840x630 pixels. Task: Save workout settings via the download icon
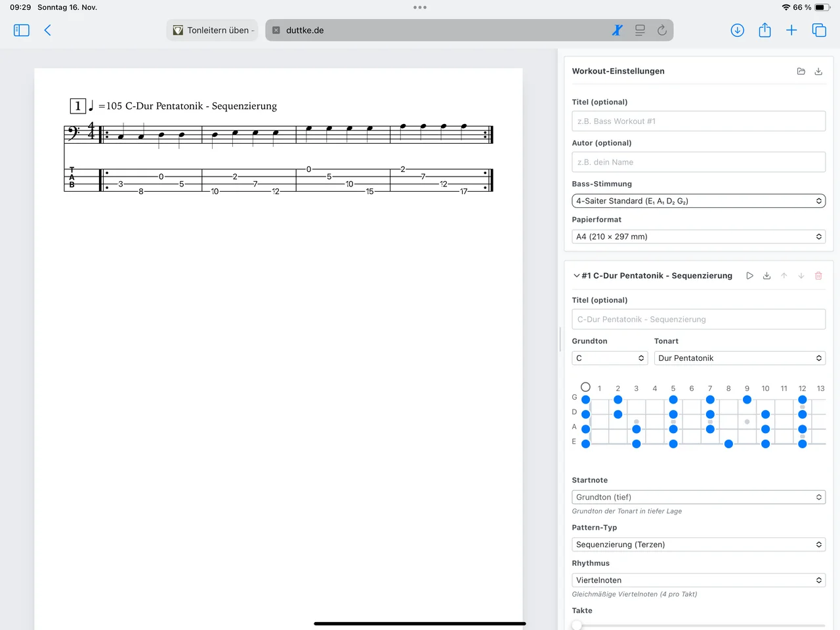[818, 72]
